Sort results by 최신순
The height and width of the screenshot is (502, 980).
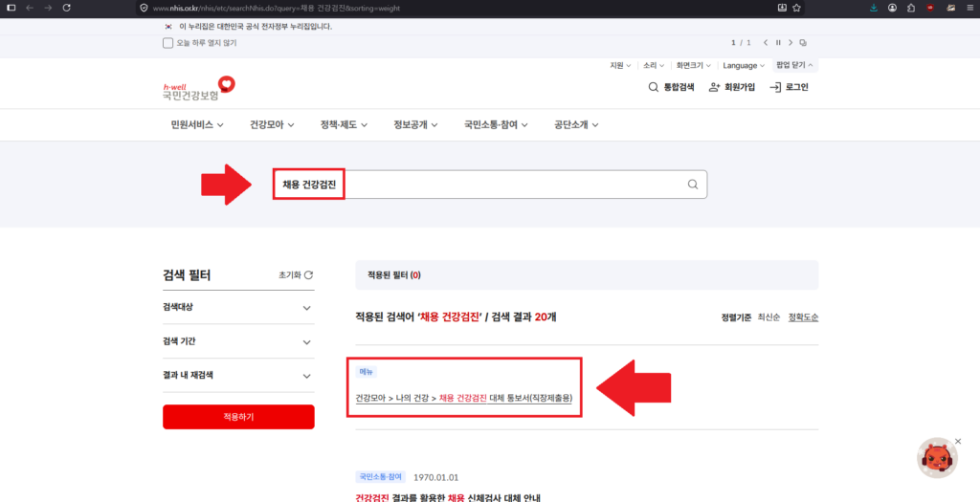(768, 317)
